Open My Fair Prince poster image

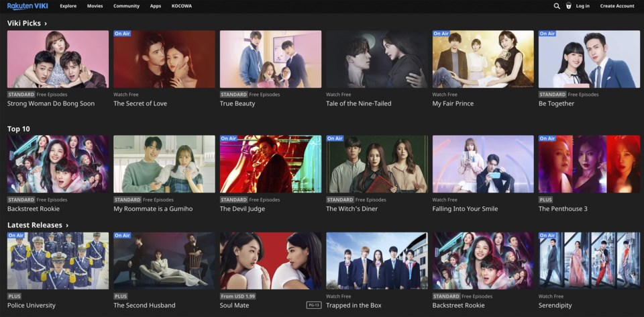point(483,59)
